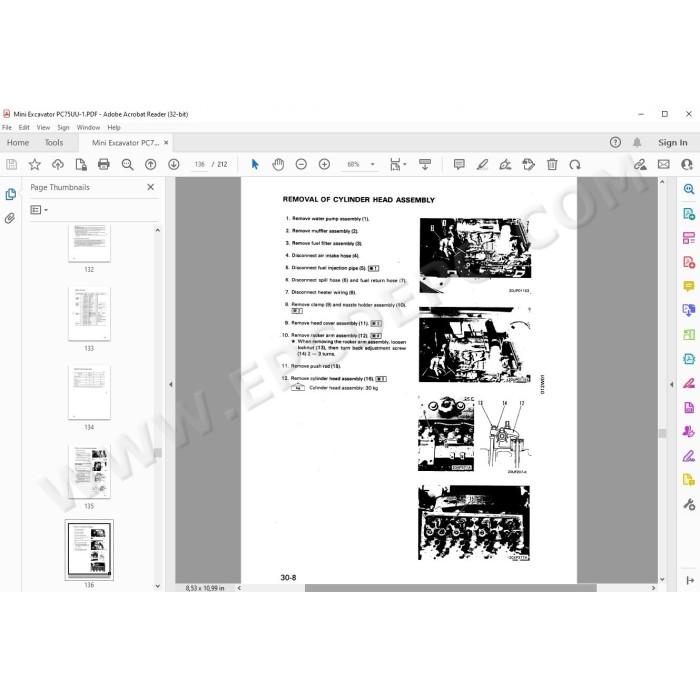Click the upload to cloud icon
Screen dimensions: 700x700
[x=58, y=164]
